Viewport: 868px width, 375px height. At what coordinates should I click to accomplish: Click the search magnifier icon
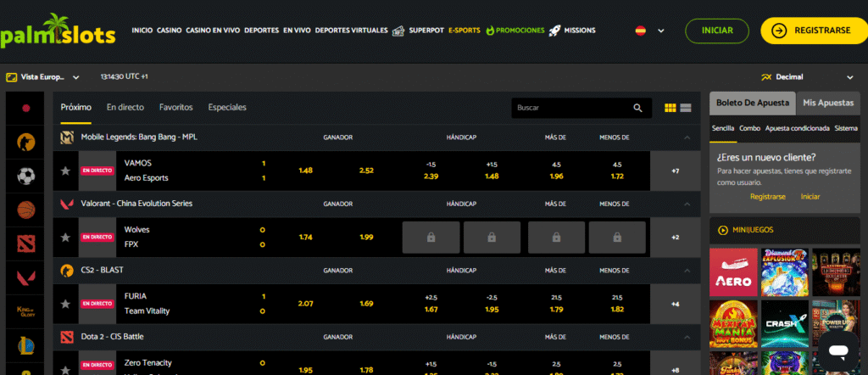click(637, 108)
